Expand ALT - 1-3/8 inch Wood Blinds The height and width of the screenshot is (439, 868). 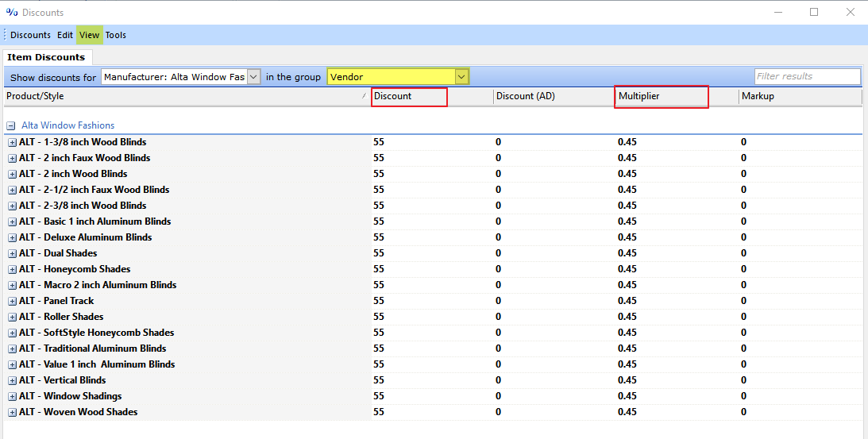(x=12, y=143)
